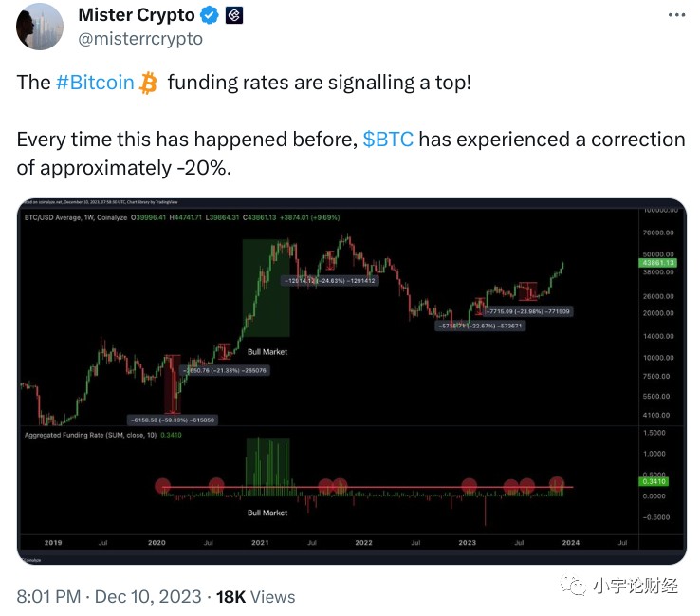Click the -24.63% correction annotation label
The width and height of the screenshot is (700, 616).
point(331,281)
